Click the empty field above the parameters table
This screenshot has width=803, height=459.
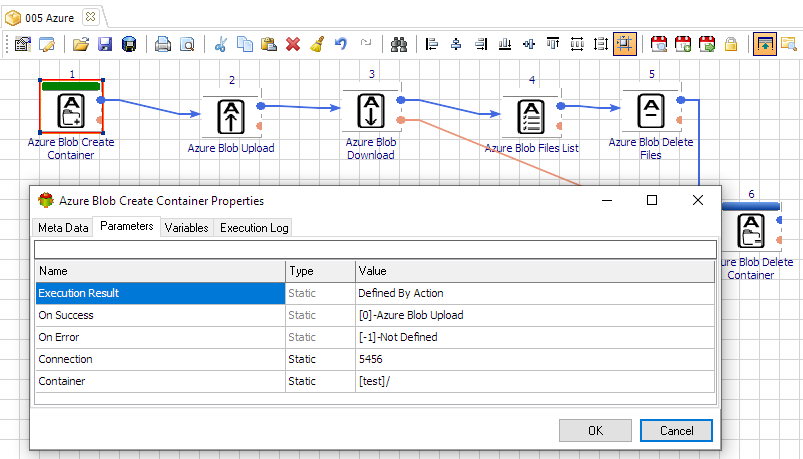tap(375, 249)
